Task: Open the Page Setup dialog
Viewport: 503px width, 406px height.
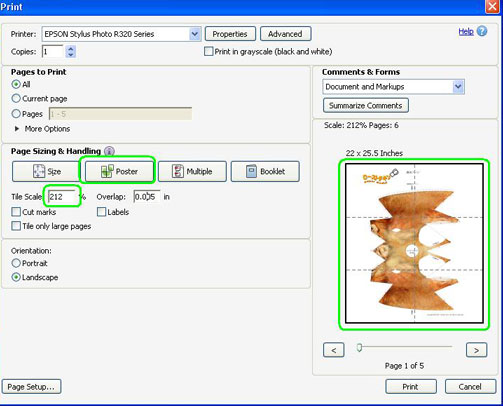Action: (x=31, y=387)
